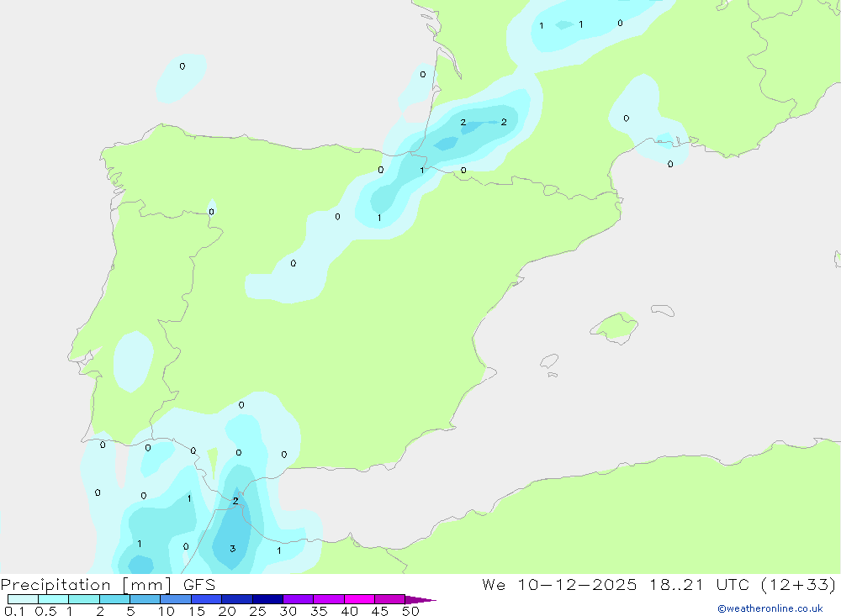The width and height of the screenshot is (841, 616).
Task: Pick the 15–20 mm legend color swatch
Action: click(207, 599)
